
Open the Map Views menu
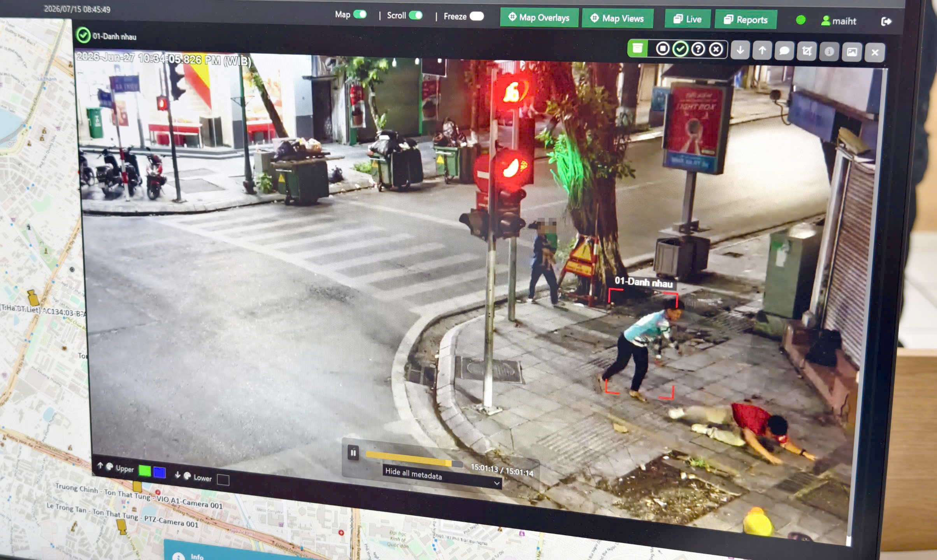click(618, 18)
